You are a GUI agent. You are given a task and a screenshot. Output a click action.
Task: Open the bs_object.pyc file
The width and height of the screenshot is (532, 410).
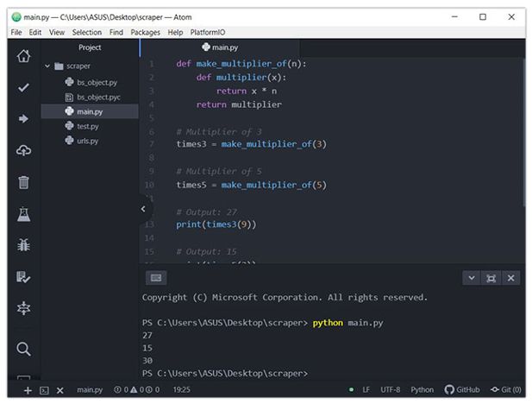point(92,98)
